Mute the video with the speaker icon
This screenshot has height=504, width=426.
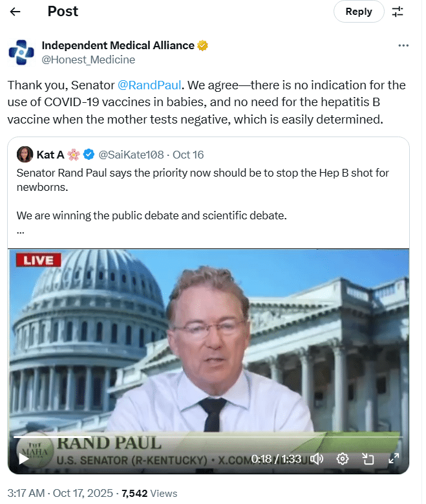pyautogui.click(x=317, y=459)
